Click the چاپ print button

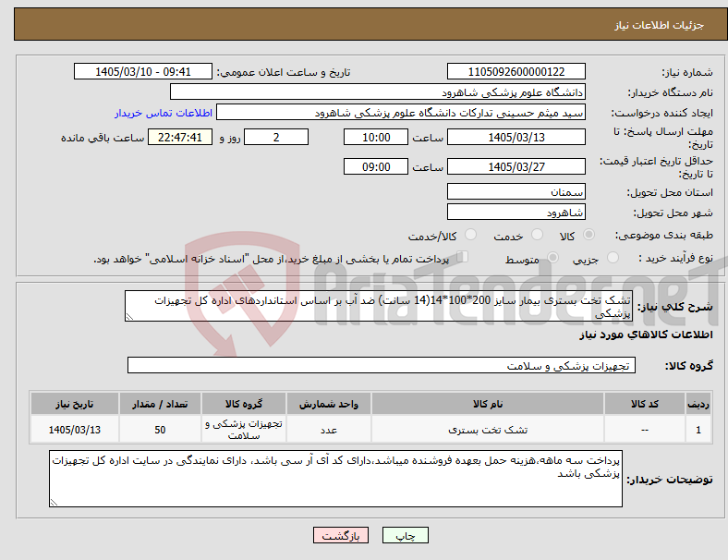coord(406,535)
